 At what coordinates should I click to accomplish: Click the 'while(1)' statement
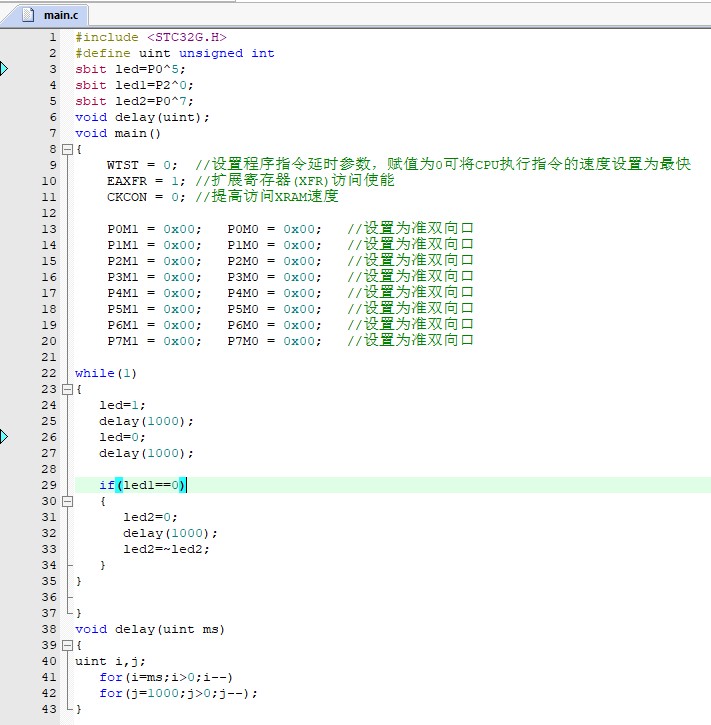[106, 373]
